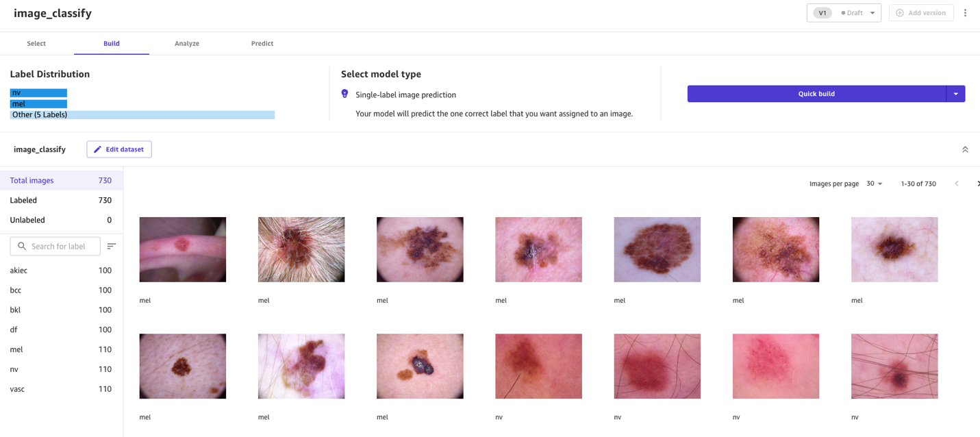Screen dimensions: 980x437
Task: Click the image_classify page title
Action: tap(53, 13)
